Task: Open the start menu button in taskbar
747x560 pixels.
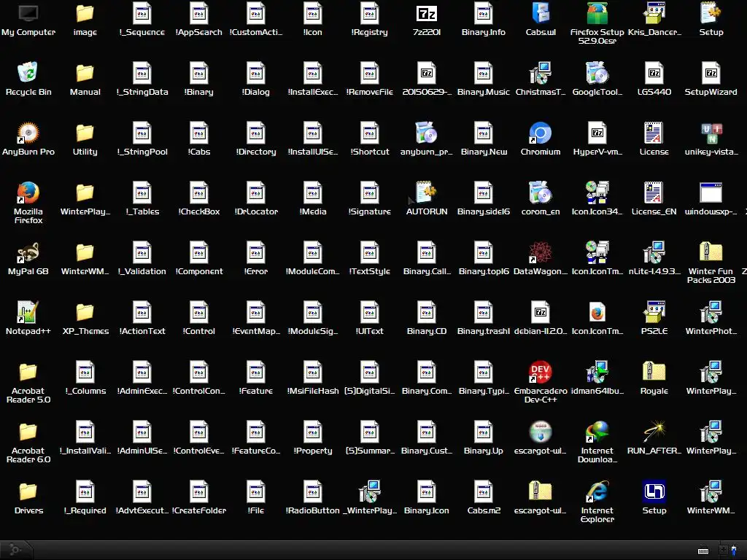Action: (x=15, y=550)
